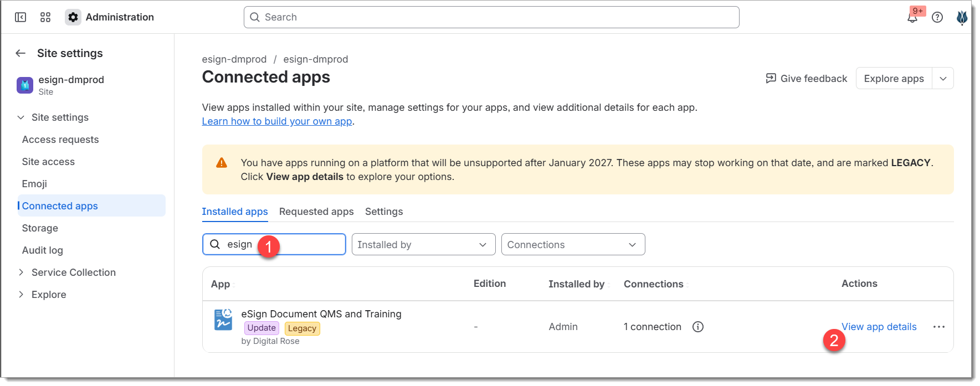Click the app filter field containing esign
Viewport: 980px width, 386px height.
click(274, 244)
